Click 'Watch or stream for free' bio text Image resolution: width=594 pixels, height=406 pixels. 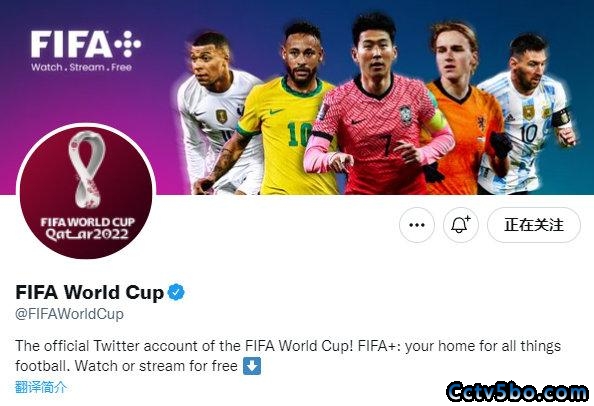coord(156,366)
